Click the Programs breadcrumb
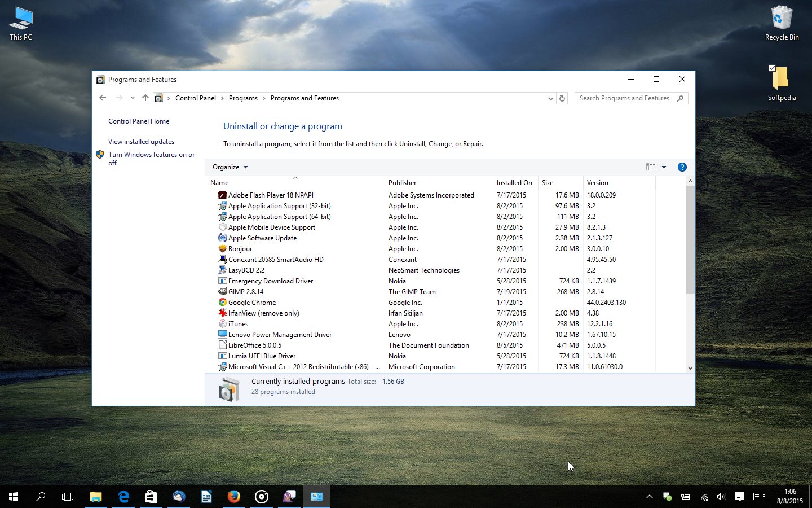812x508 pixels. (243, 98)
